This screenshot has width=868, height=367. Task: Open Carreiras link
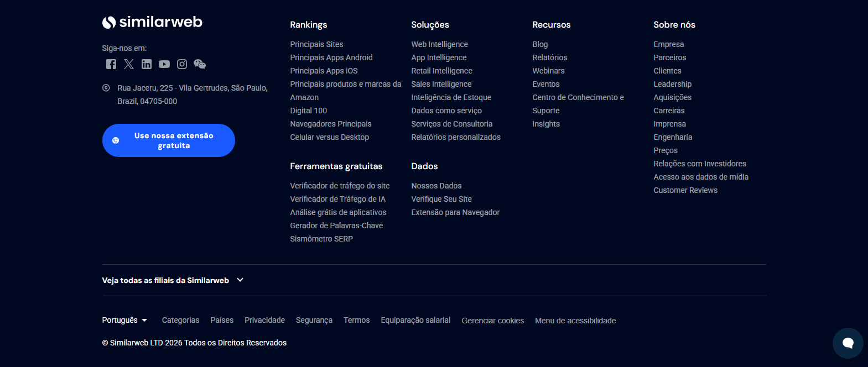669,111
